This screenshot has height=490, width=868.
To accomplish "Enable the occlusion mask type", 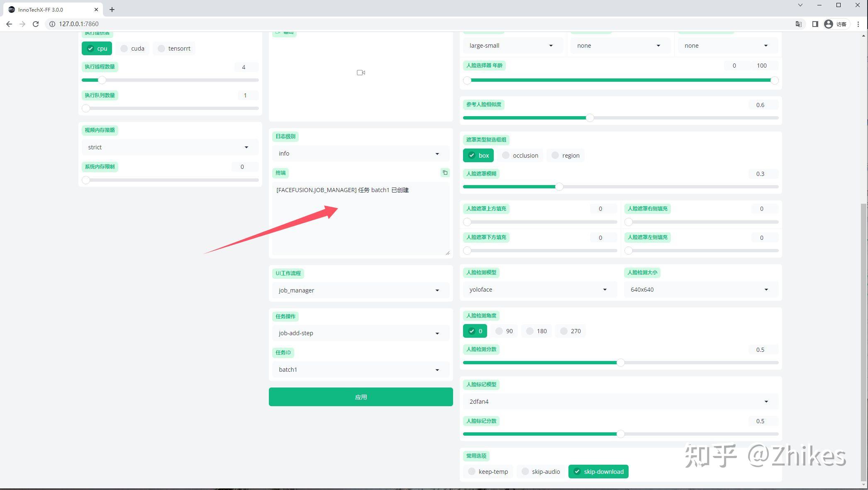I will point(520,156).
